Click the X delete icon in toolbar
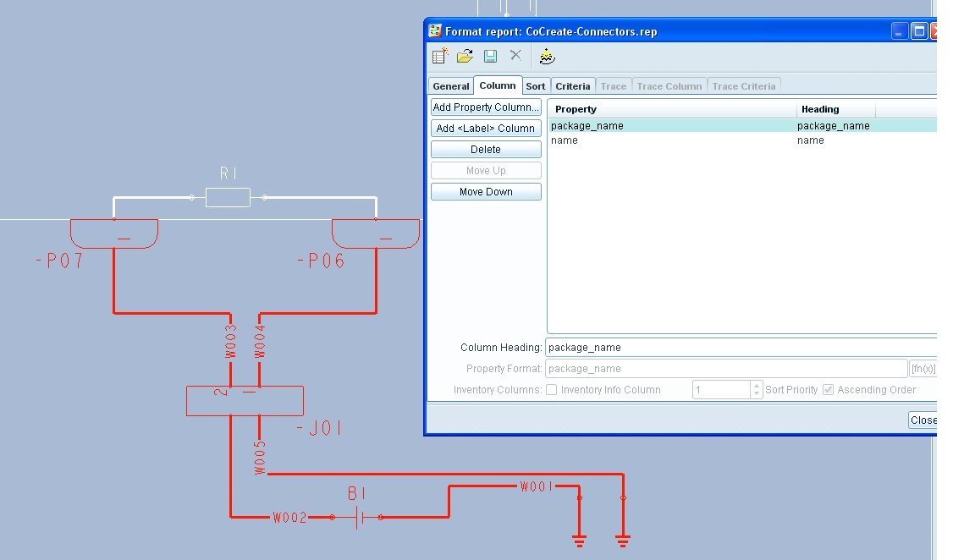The image size is (975, 560). click(515, 55)
